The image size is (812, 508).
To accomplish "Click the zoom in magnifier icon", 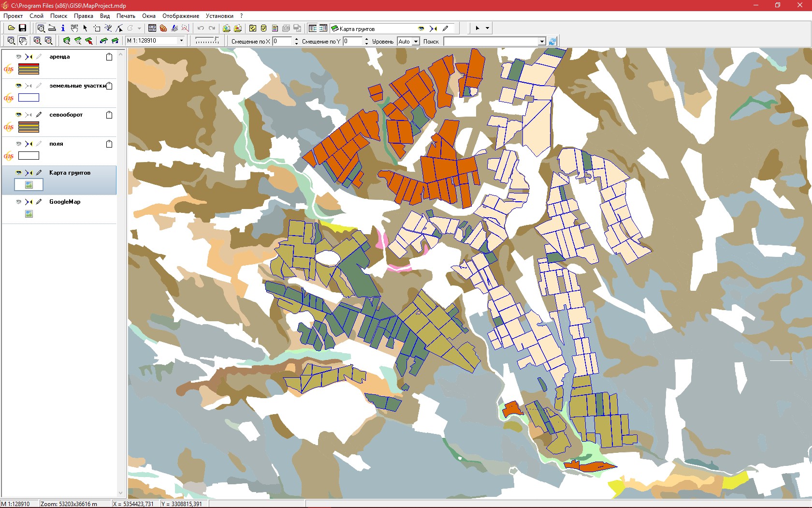I will point(37,41).
